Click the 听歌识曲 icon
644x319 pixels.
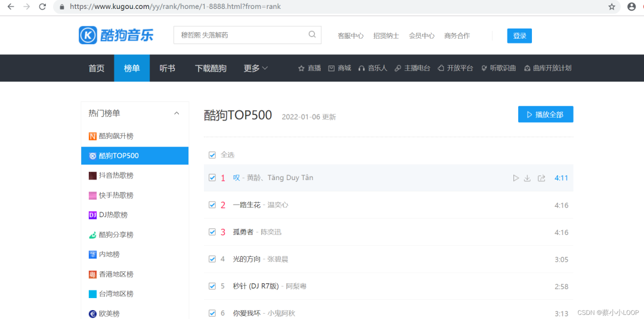coord(484,68)
